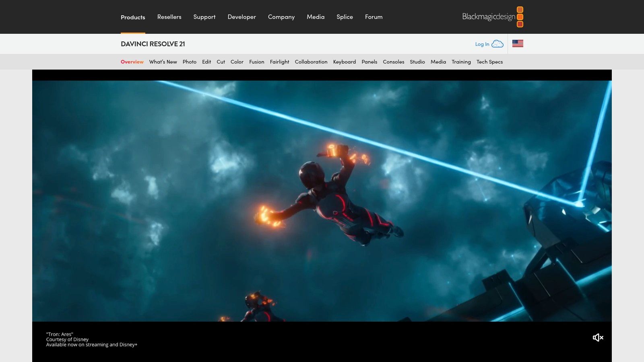The width and height of the screenshot is (644, 362).
Task: Click the "Tron: Ares" caption text
Action: pos(60,334)
